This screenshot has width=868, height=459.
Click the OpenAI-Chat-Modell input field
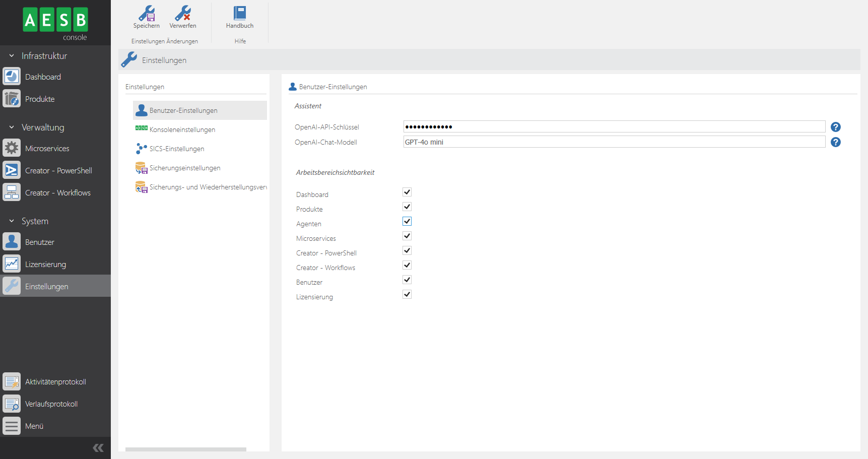[x=614, y=142]
